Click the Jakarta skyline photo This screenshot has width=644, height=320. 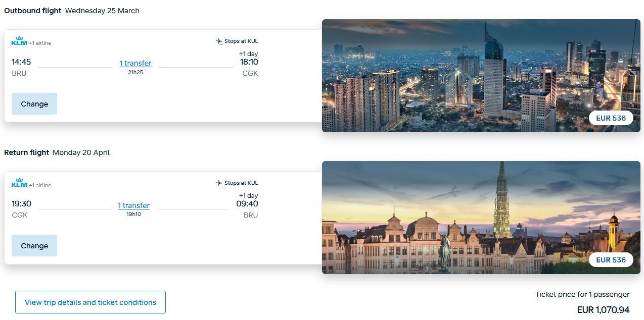[455, 76]
